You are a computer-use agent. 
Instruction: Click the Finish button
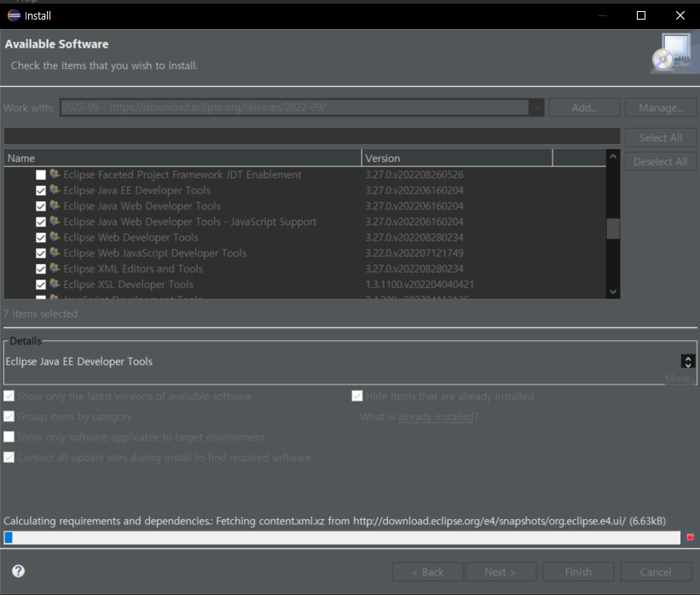[578, 572]
